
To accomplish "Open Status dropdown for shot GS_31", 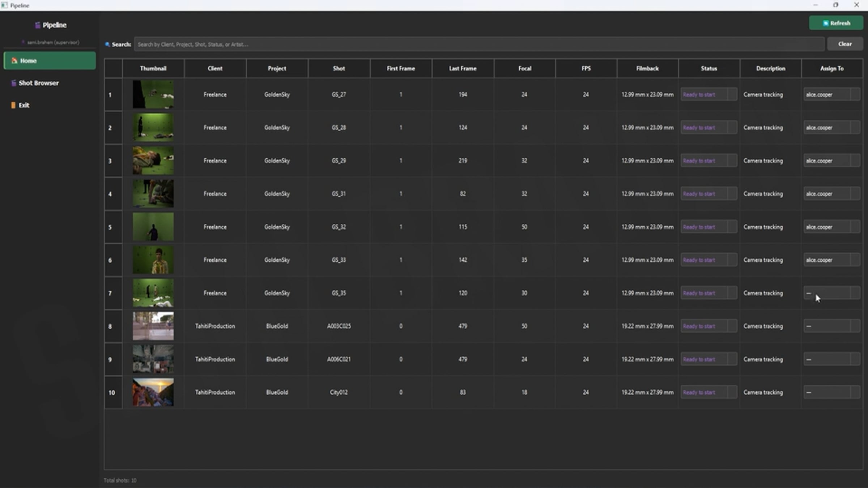I will [709, 194].
